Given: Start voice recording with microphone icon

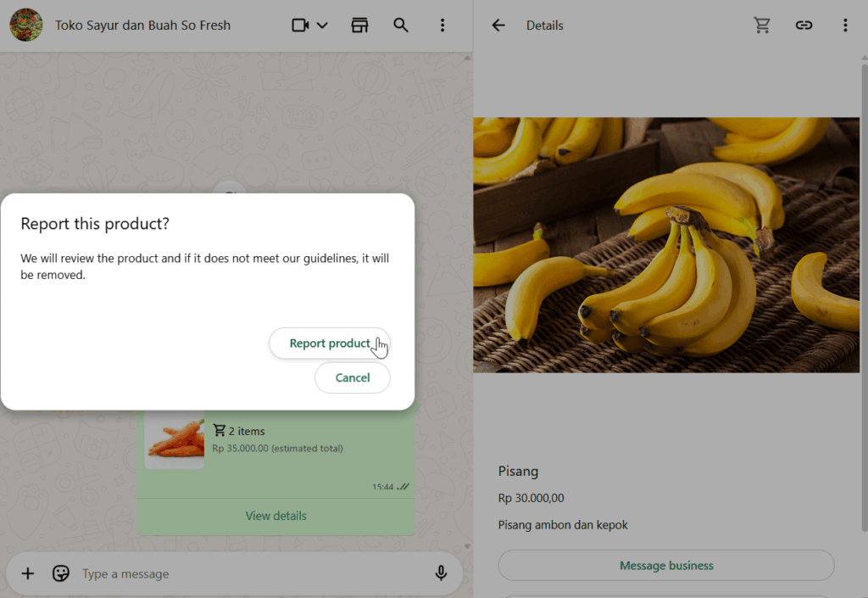Looking at the screenshot, I should tap(441, 574).
